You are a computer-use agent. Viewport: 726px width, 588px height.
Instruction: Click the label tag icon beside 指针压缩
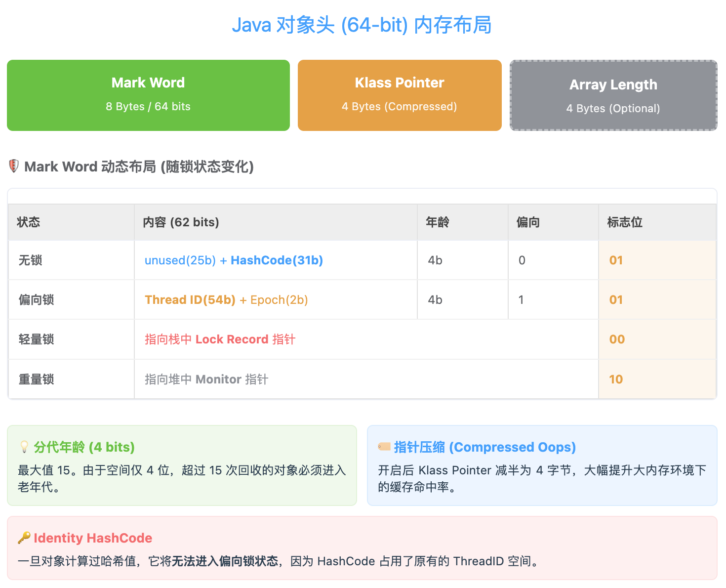click(384, 447)
